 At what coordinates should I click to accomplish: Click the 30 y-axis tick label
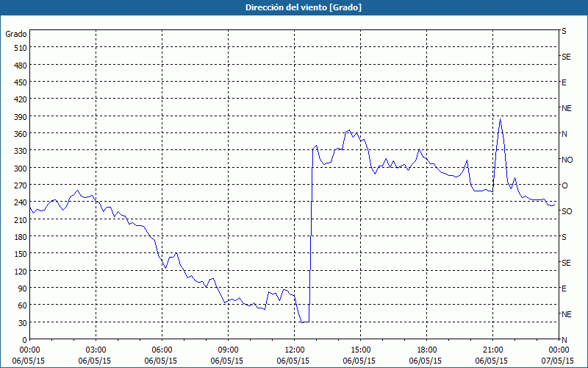[23, 323]
